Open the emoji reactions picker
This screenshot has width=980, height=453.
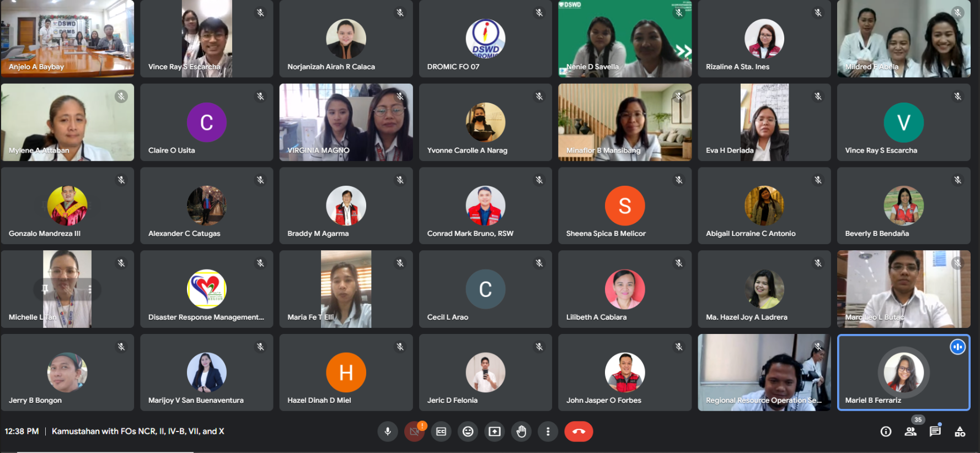[468, 432]
